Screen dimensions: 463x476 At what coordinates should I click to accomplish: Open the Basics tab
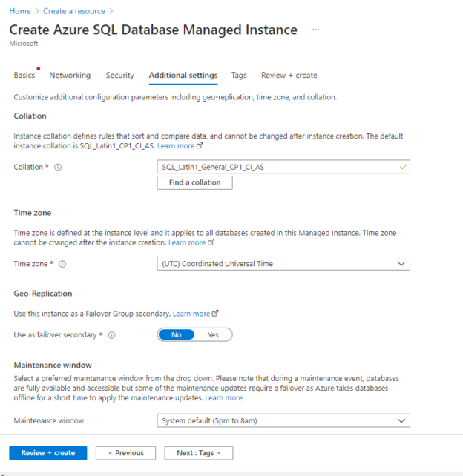pos(24,76)
